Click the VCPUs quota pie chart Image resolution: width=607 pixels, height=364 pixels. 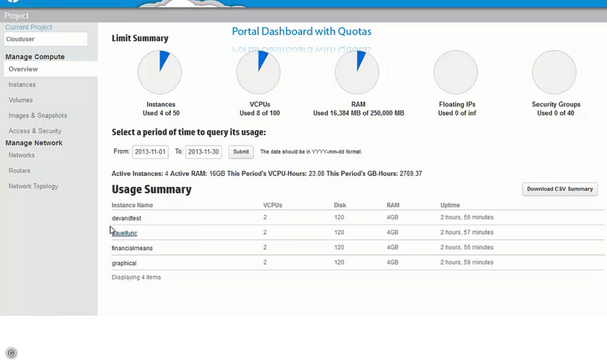[258, 72]
